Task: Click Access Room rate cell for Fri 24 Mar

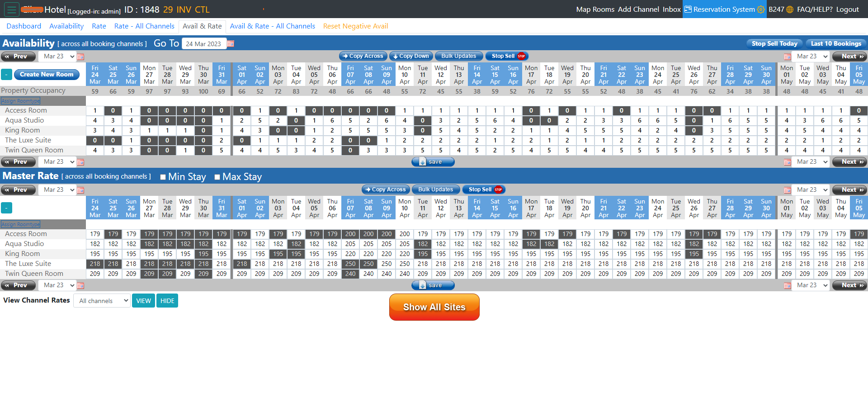Action: [95, 234]
